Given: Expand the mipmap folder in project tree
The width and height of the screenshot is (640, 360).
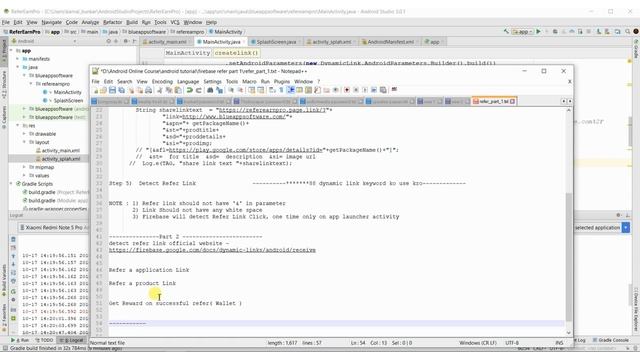Looking at the screenshot, I should pos(24,167).
